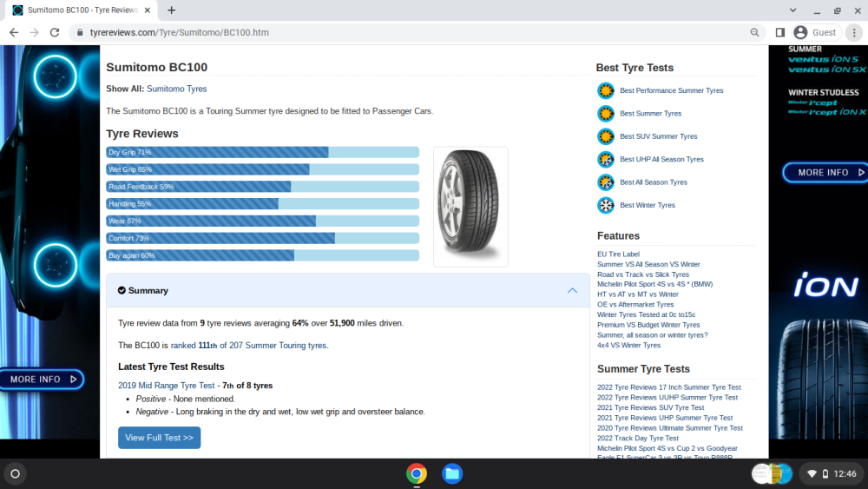
Task: Open the Sumitomo Tyres link
Action: click(x=176, y=89)
